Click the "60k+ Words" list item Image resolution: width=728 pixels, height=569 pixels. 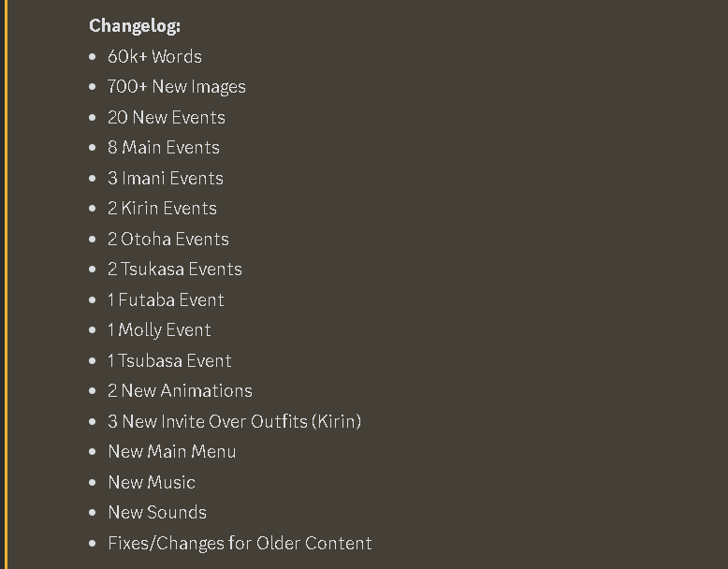point(154,56)
